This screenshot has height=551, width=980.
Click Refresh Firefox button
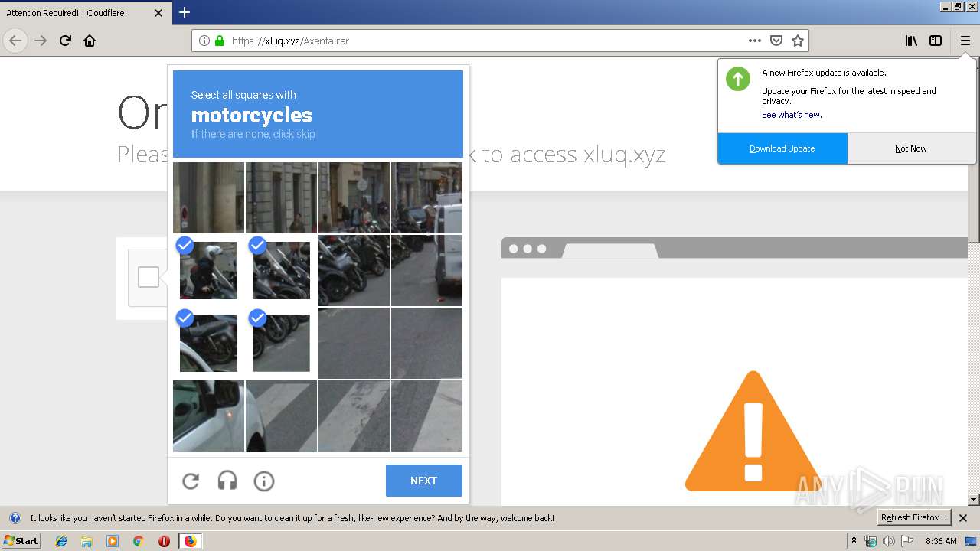click(913, 518)
